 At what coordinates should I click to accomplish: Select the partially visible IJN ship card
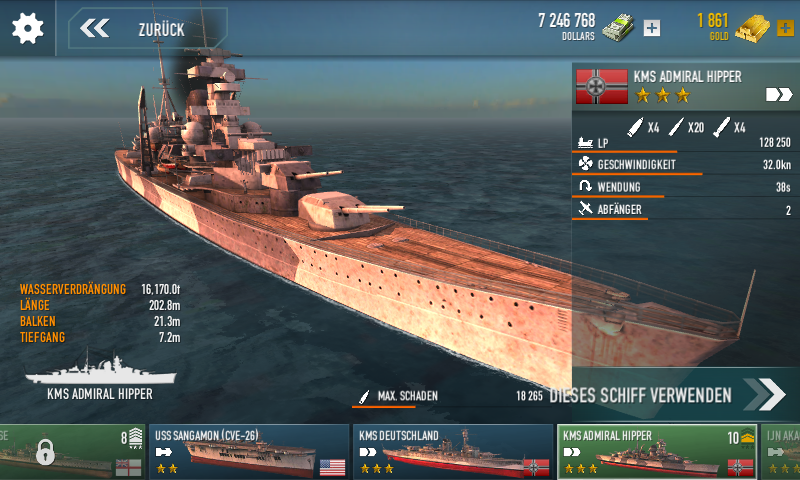click(x=781, y=452)
